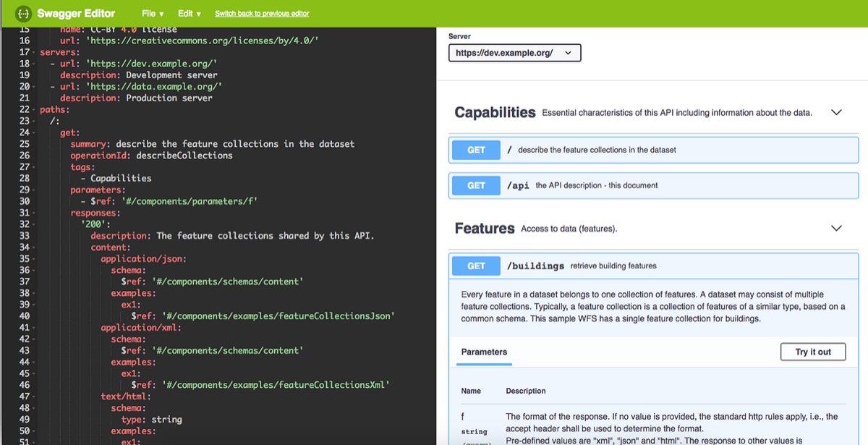Fold the servers block at line 17
Viewport: 868px width, 445px height.
tap(35, 52)
